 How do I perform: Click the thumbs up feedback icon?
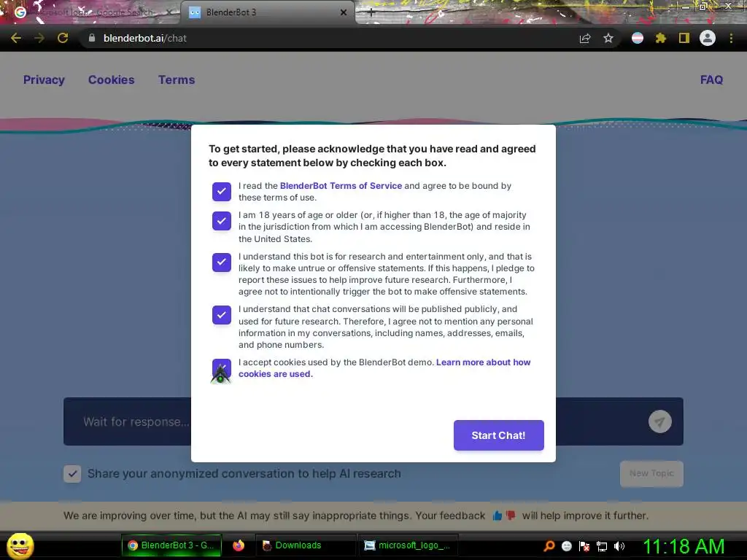pyautogui.click(x=498, y=516)
